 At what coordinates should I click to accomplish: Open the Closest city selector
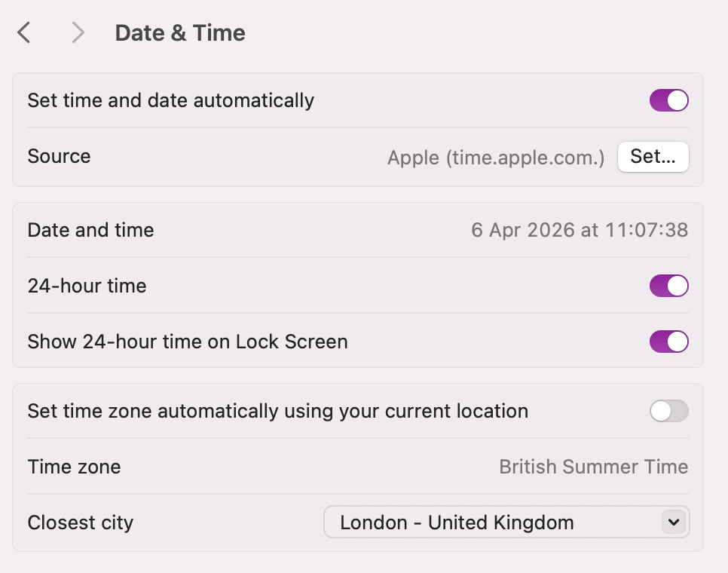(506, 522)
